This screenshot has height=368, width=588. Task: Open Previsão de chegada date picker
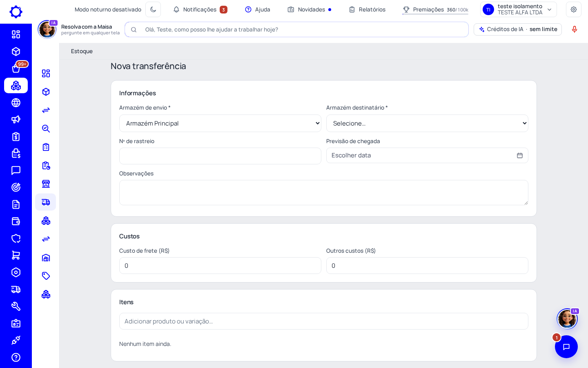427,155
